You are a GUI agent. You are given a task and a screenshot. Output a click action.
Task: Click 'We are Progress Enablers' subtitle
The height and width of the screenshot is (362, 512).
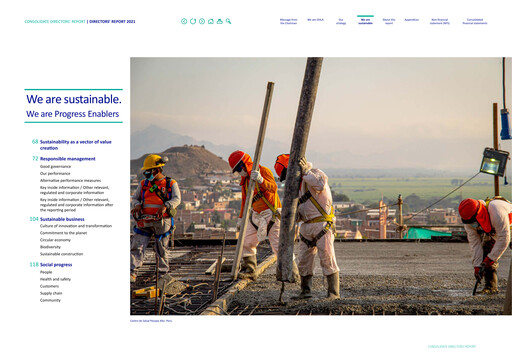pos(72,114)
